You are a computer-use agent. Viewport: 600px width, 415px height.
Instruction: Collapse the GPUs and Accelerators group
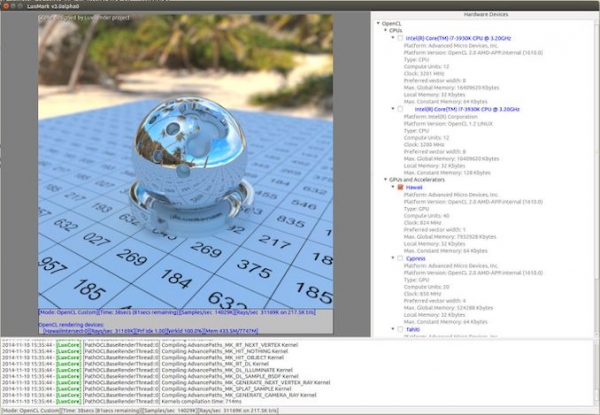383,179
